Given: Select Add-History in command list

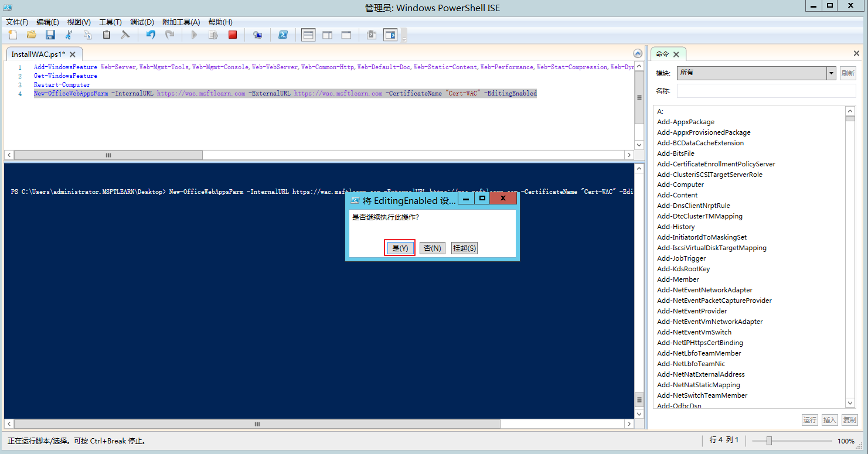Looking at the screenshot, I should click(676, 227).
